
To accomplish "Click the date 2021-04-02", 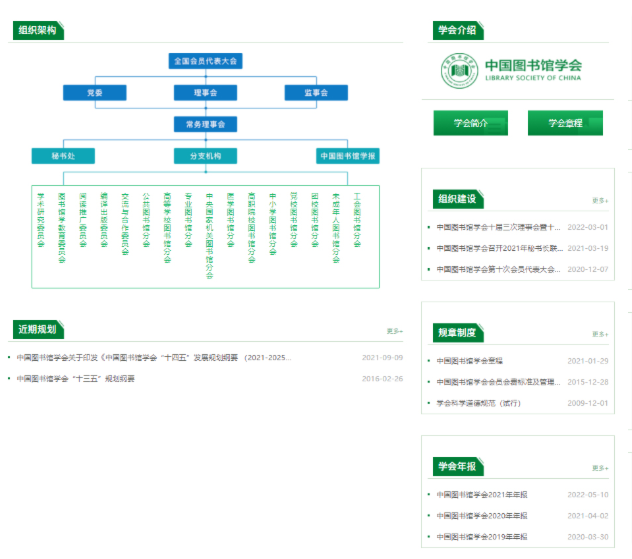I will click(588, 515).
